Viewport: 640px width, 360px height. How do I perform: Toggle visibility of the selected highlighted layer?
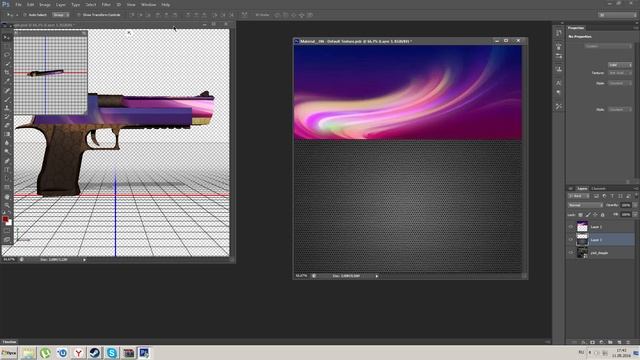click(571, 240)
